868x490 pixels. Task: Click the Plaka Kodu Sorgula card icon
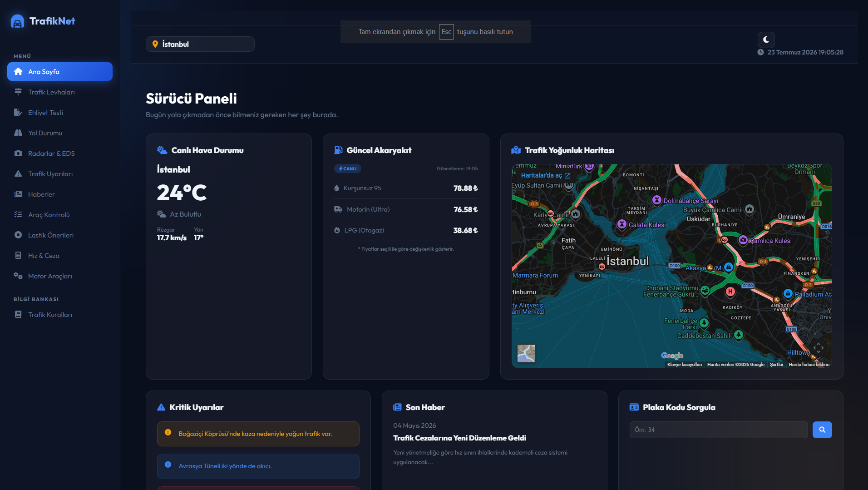point(634,407)
